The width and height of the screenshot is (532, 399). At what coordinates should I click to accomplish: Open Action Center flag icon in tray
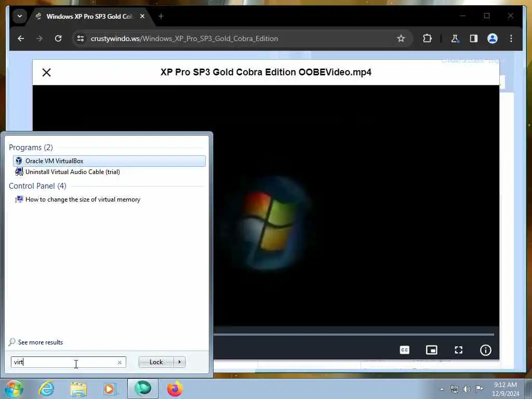(479, 389)
